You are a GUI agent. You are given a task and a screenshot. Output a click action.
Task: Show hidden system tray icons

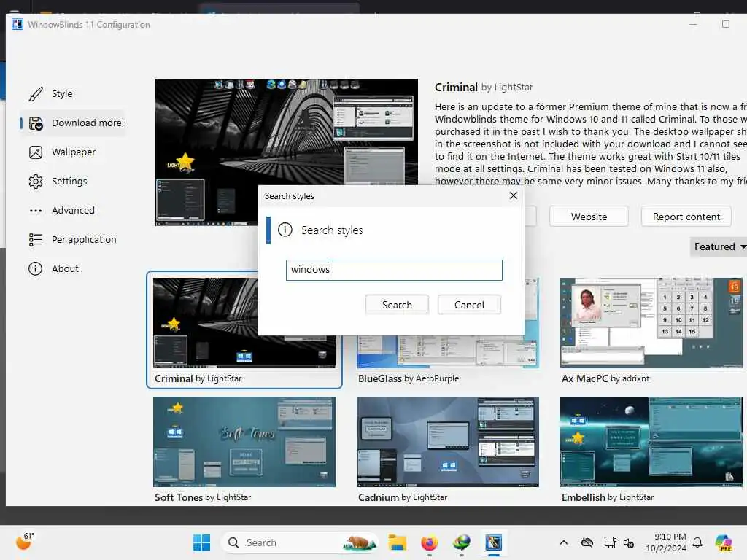(x=564, y=542)
